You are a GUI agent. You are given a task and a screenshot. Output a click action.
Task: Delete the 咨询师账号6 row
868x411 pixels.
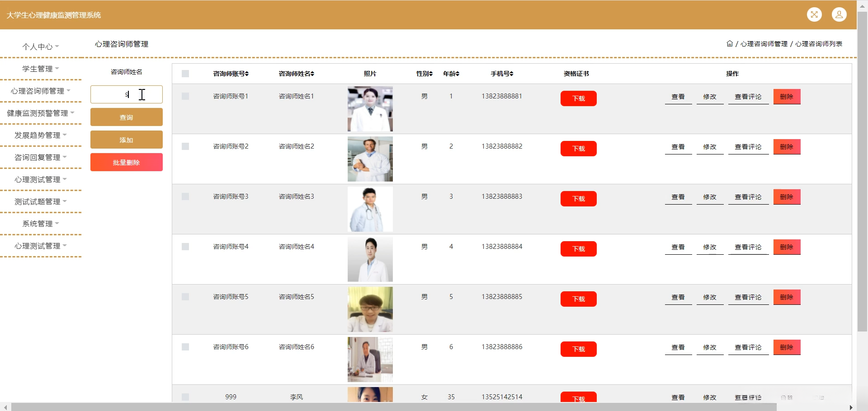787,347
